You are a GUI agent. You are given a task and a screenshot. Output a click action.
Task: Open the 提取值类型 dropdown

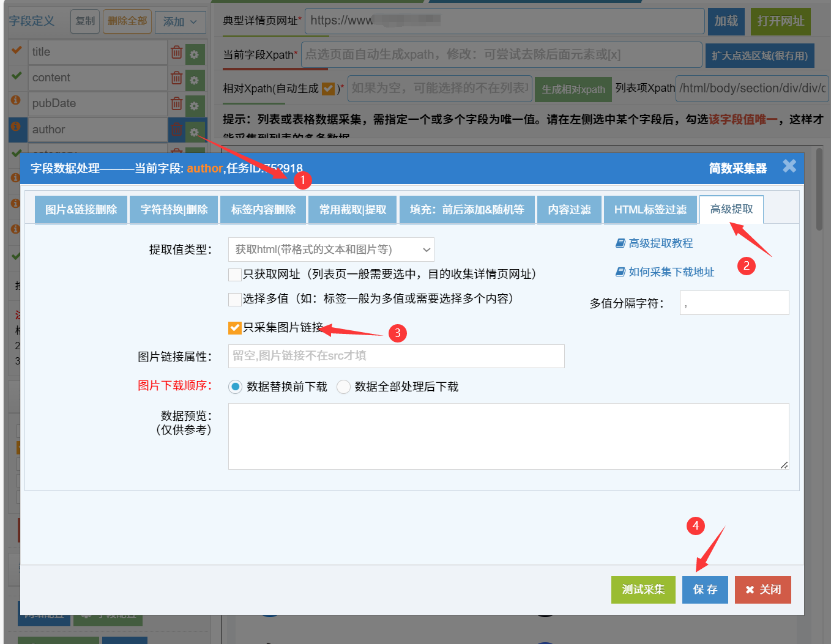pos(331,250)
